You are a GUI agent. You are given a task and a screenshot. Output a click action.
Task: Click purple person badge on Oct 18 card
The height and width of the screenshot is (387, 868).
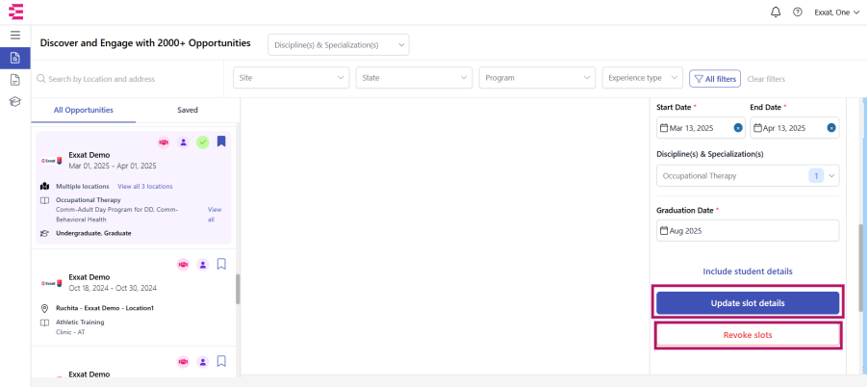tap(203, 265)
